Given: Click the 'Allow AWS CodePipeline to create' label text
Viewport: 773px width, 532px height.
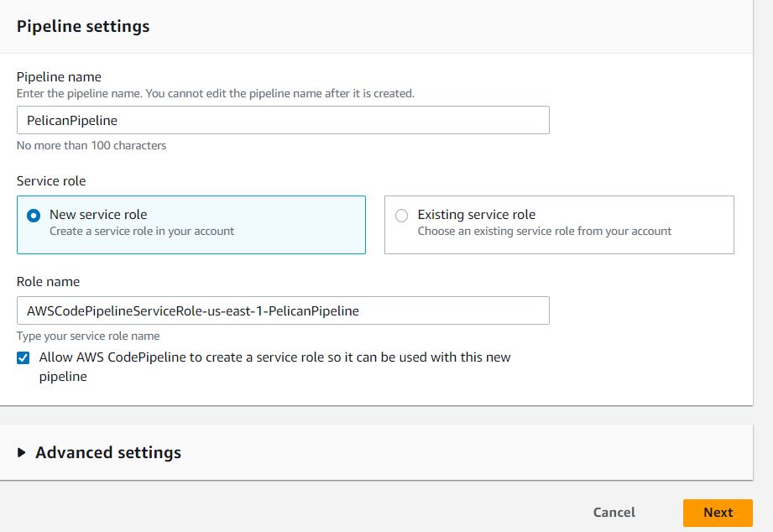Looking at the screenshot, I should point(274,357).
